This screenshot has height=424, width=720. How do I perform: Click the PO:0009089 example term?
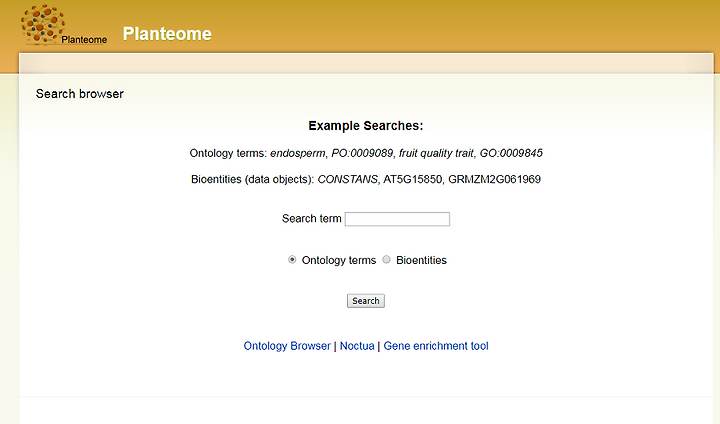point(362,153)
